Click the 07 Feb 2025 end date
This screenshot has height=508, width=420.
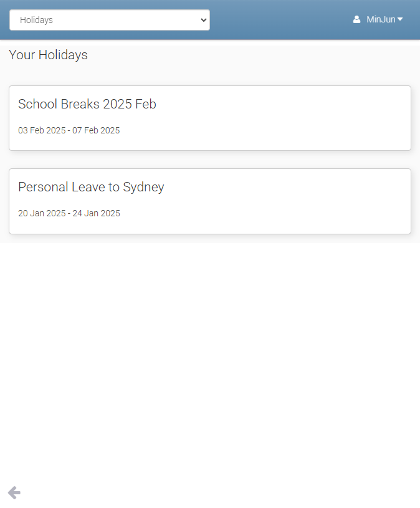96,130
